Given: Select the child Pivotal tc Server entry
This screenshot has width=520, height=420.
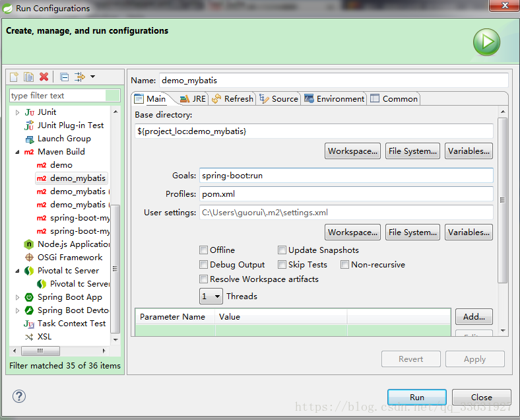Looking at the screenshot, I should coord(73,284).
